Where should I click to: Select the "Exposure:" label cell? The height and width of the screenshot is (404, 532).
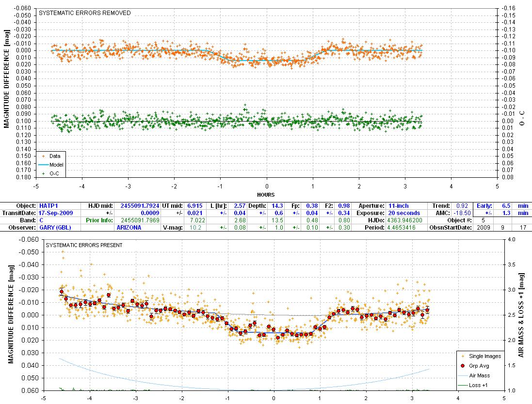[x=371, y=213]
